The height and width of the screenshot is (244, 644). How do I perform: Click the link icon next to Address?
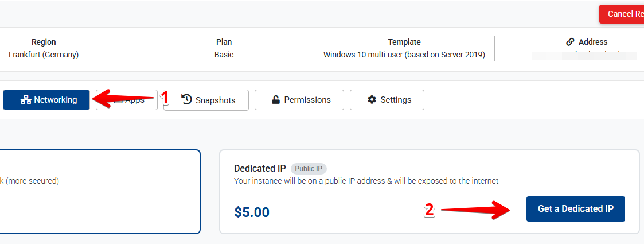click(570, 42)
